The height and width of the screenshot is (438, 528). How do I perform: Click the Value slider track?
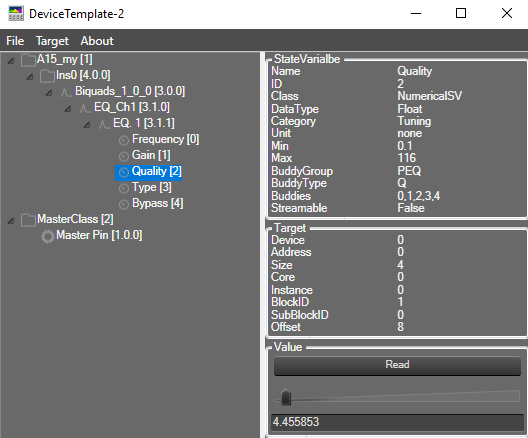point(397,397)
